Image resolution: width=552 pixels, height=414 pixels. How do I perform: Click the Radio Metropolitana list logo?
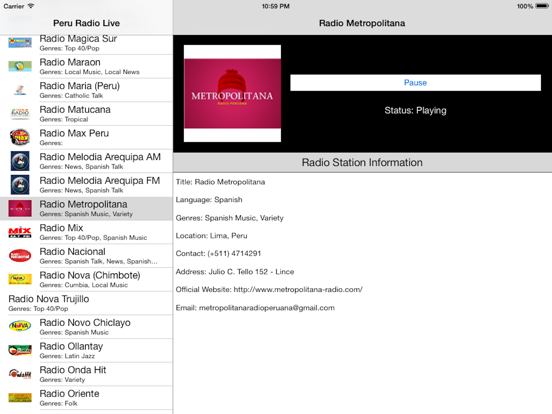pos(20,208)
